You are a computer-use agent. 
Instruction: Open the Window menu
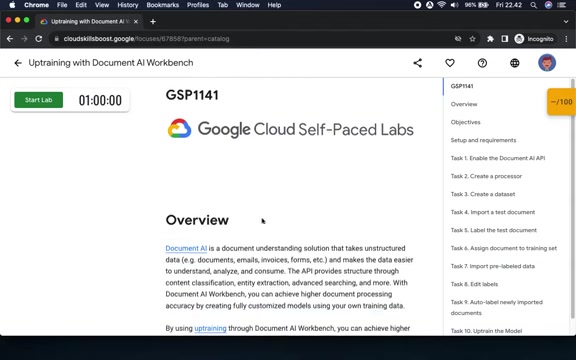pos(248,5)
